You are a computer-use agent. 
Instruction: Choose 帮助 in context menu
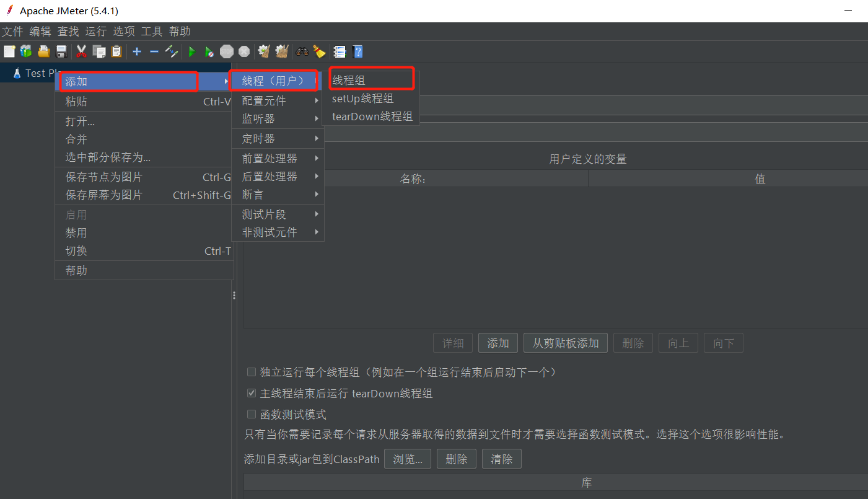point(144,271)
